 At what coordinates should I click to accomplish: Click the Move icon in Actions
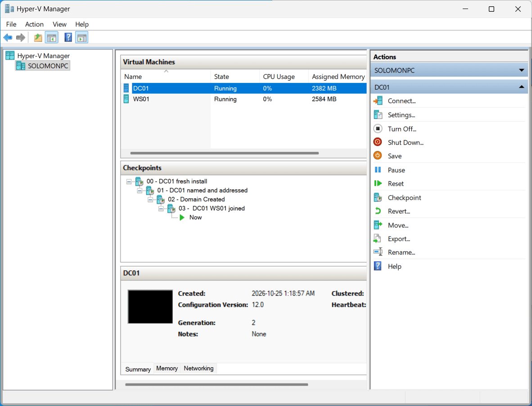378,225
